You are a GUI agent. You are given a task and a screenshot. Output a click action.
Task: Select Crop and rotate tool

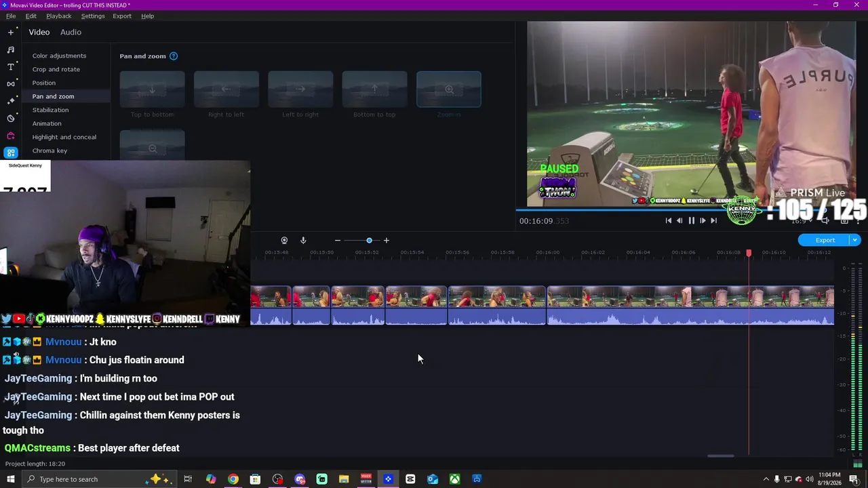pyautogui.click(x=56, y=69)
